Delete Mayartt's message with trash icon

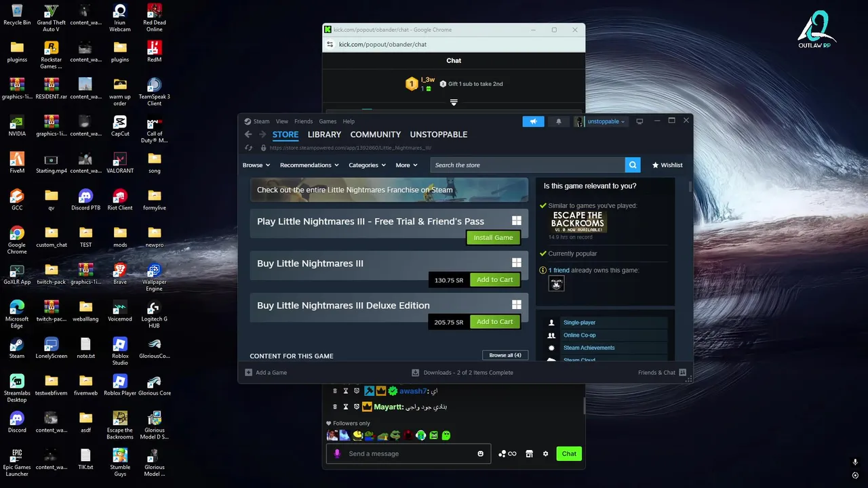[x=335, y=407]
